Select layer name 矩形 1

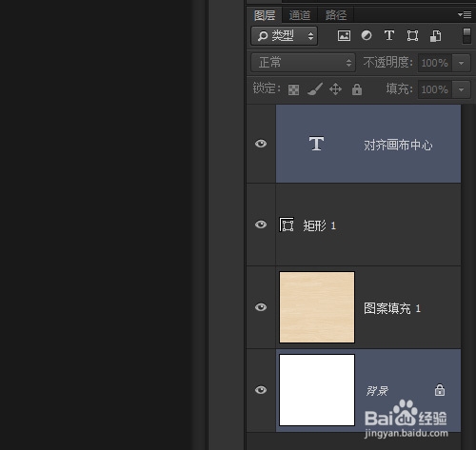click(319, 225)
